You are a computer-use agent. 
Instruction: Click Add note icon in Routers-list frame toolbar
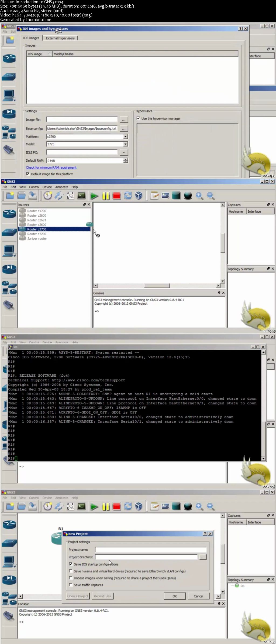[x=154, y=196]
